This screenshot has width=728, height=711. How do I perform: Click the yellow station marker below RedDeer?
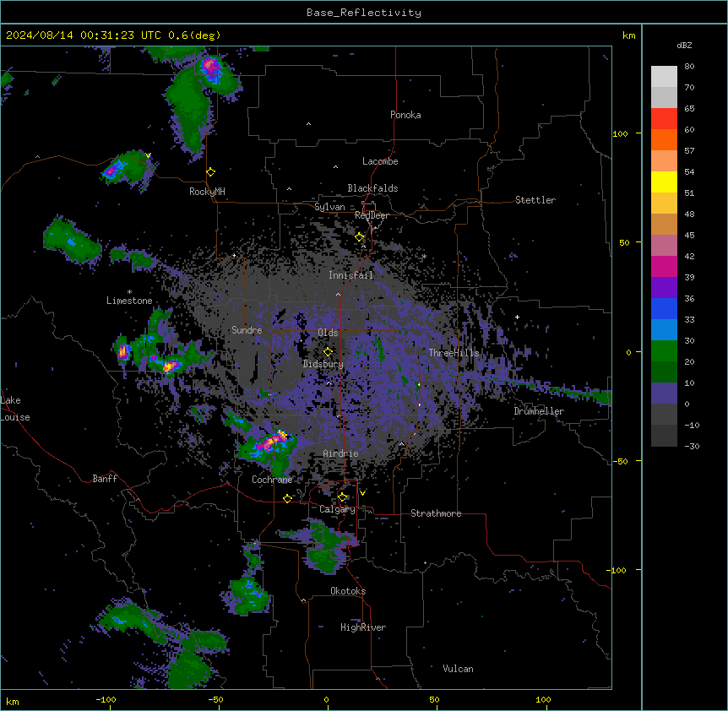click(360, 237)
